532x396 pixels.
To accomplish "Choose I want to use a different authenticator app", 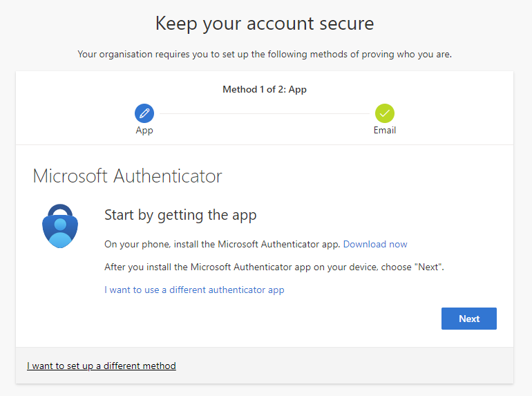I will coord(194,290).
